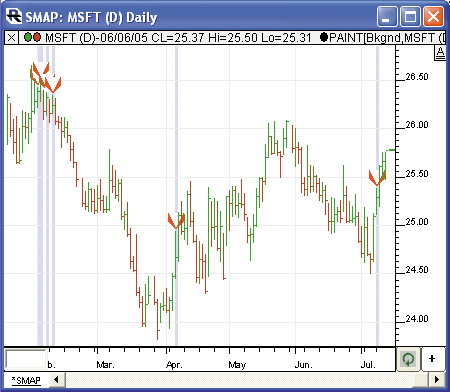Click the black PAINT indicator dot
450x392 pixels.
pyautogui.click(x=324, y=37)
